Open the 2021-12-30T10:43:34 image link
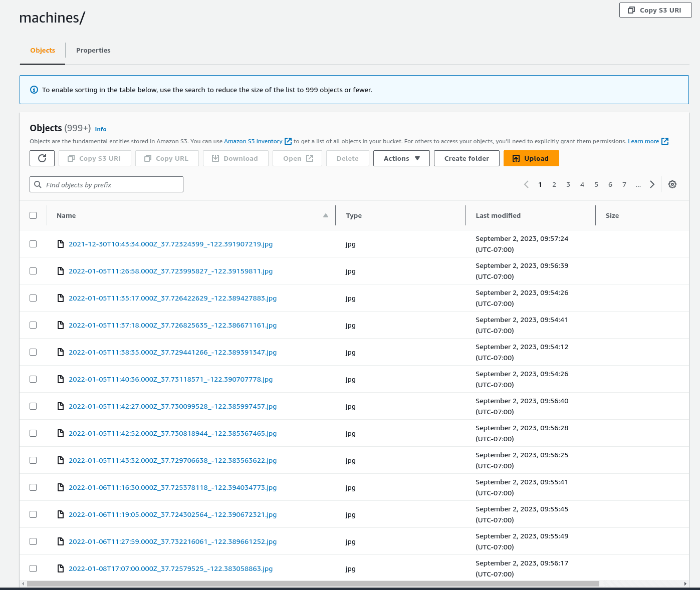700x590 pixels. pyautogui.click(x=171, y=244)
